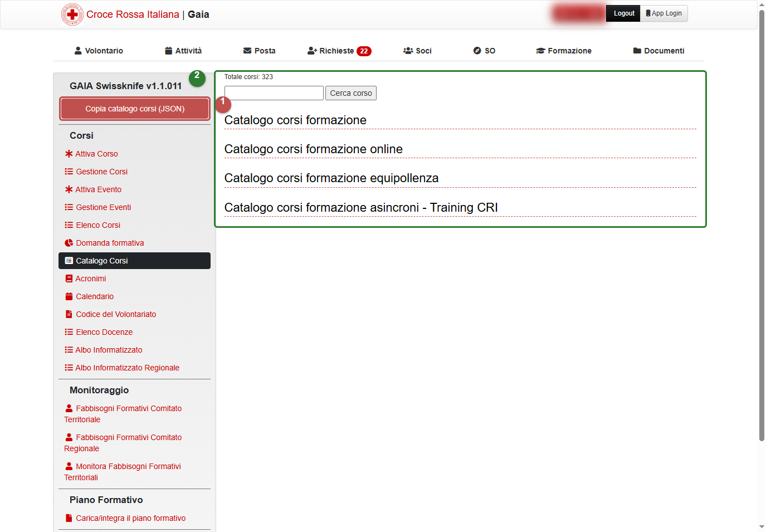Open the Documenti menu
Screen dimensions: 766x532
658,51
